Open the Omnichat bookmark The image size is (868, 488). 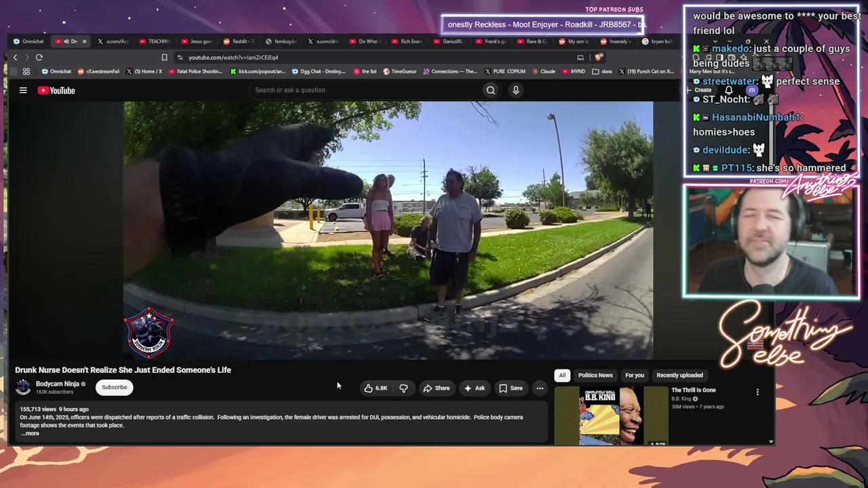[56, 71]
